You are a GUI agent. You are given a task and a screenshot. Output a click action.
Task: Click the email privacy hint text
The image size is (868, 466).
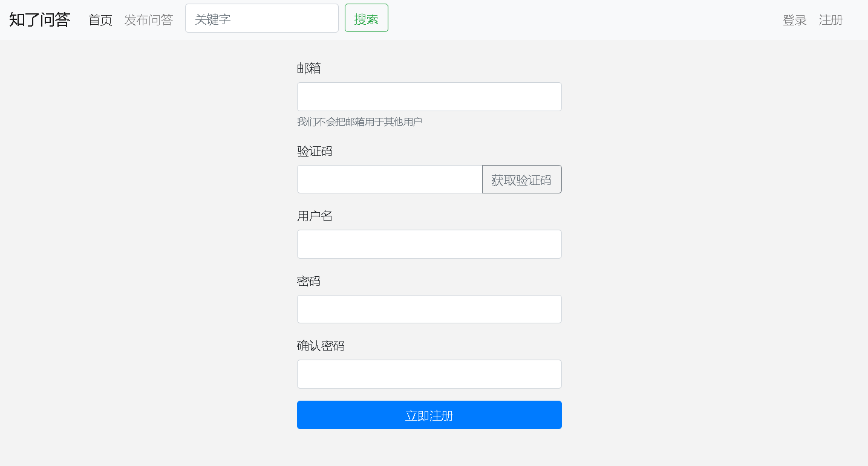pyautogui.click(x=359, y=121)
